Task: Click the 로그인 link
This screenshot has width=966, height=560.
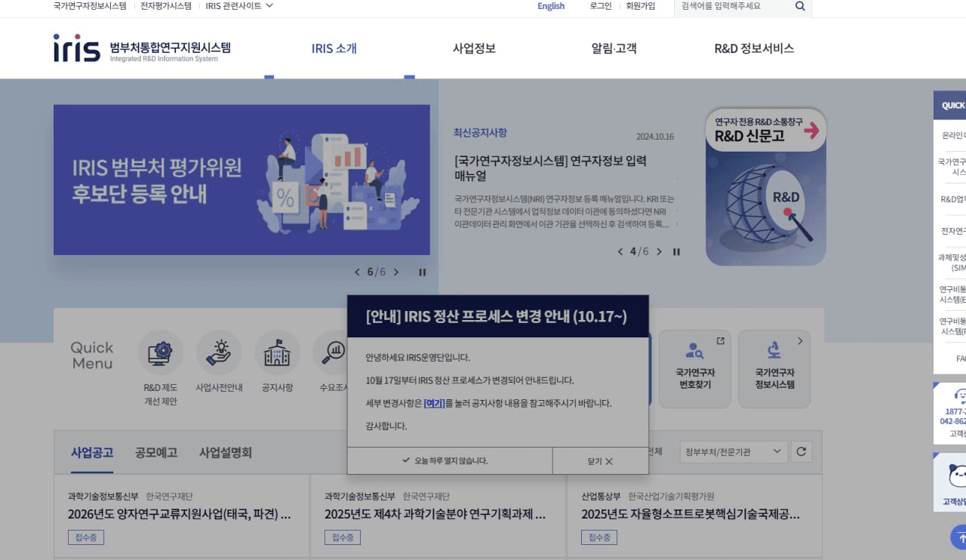Action: [601, 6]
